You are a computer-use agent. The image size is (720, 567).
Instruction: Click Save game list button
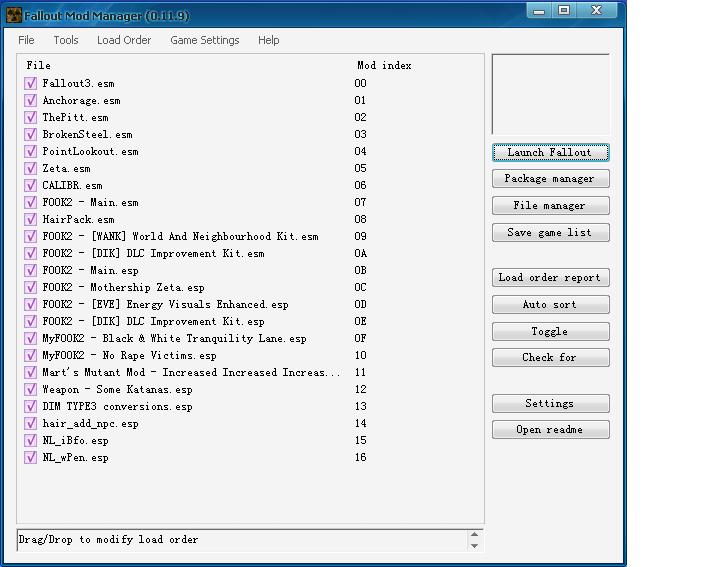tap(551, 233)
